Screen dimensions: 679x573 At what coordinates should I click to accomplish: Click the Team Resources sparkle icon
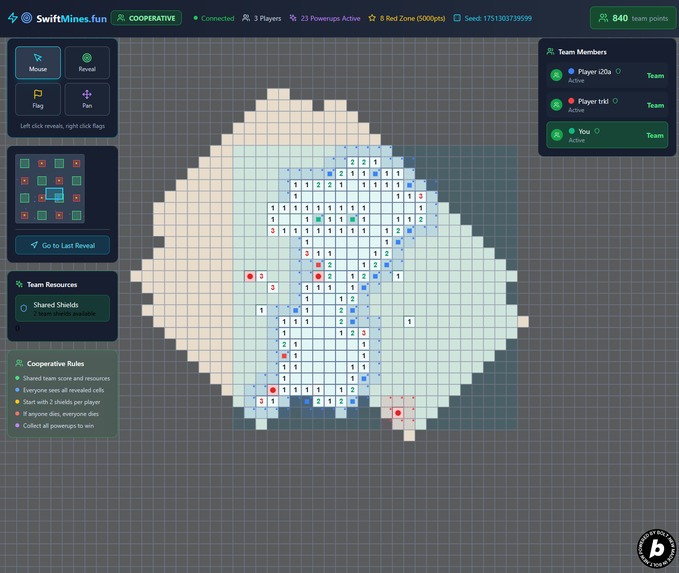[x=19, y=284]
